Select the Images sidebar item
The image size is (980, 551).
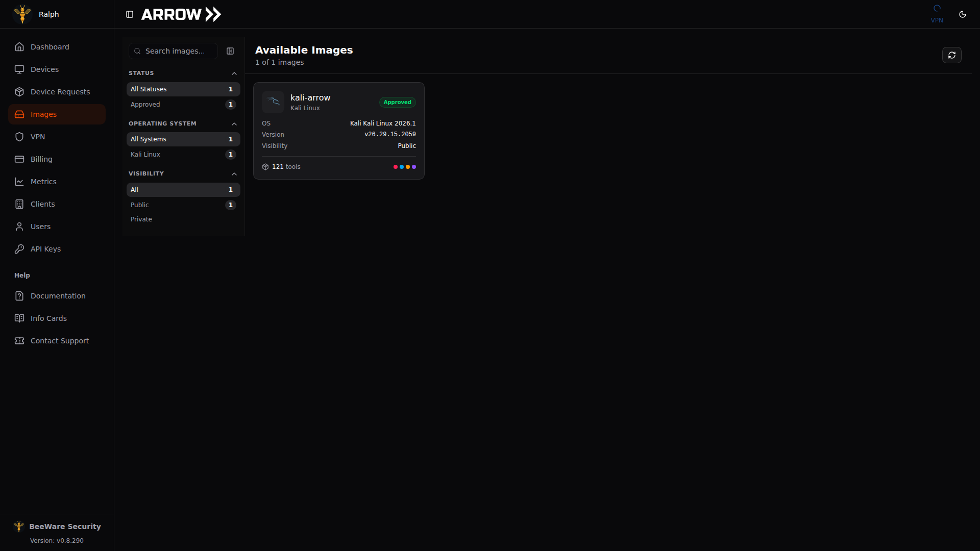coord(57,114)
